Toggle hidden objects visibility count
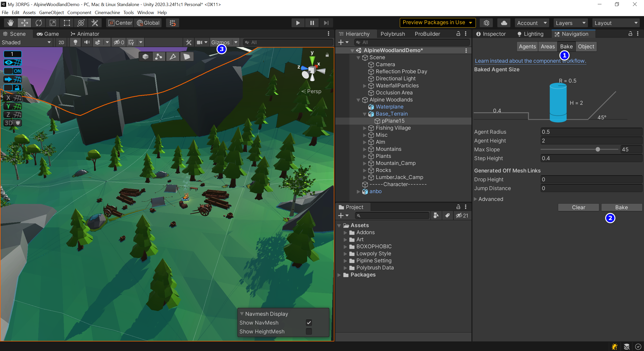 click(x=119, y=42)
